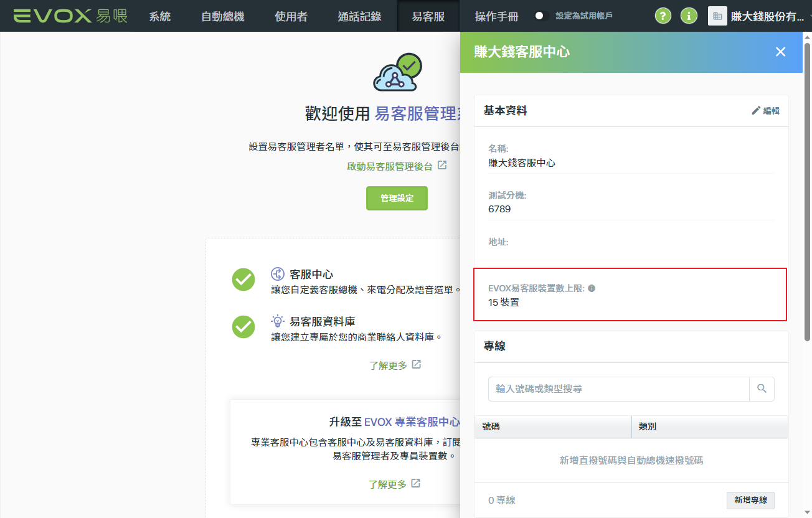The width and height of the screenshot is (812, 518).
Task: Click the EVOX 易喂 logo
Action: 70,16
